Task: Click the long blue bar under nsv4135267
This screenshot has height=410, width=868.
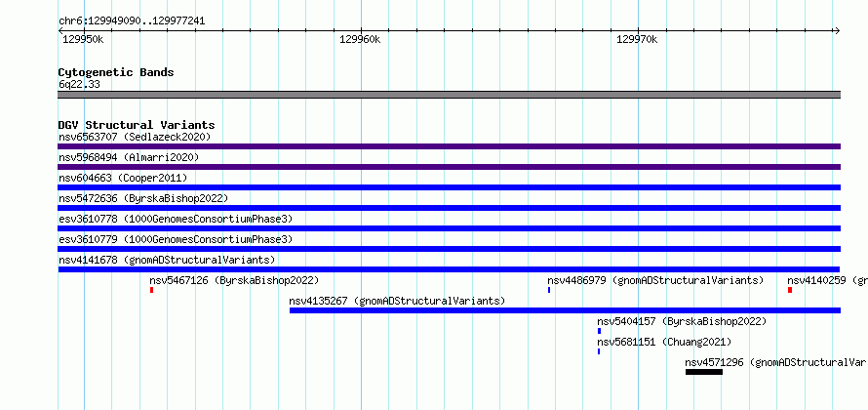Action: click(566, 310)
